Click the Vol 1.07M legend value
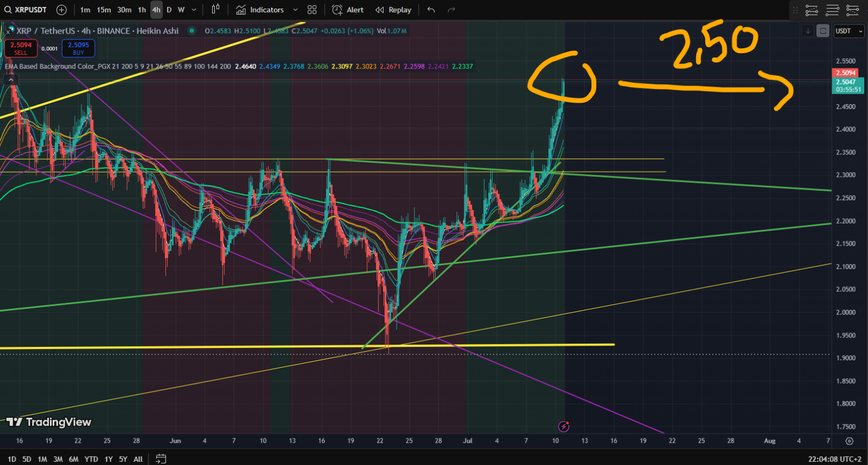The width and height of the screenshot is (868, 465). 392,31
